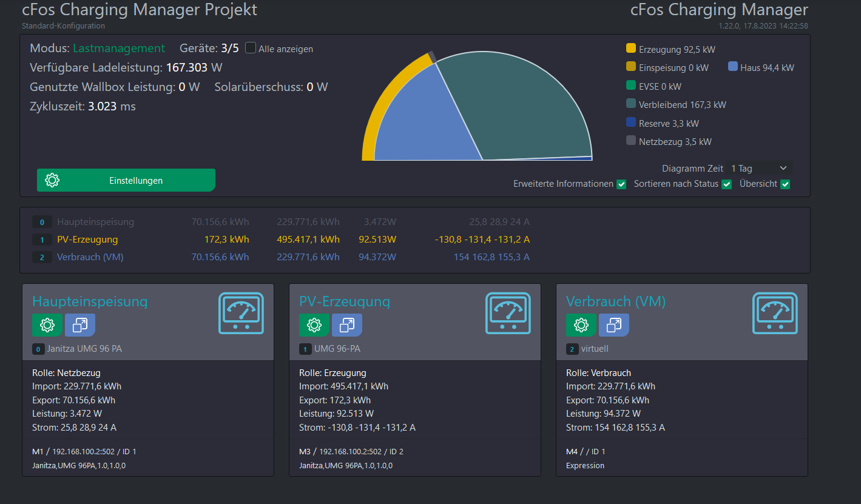The width and height of the screenshot is (861, 504).
Task: Click the Lastmanagement mode label
Action: click(119, 49)
